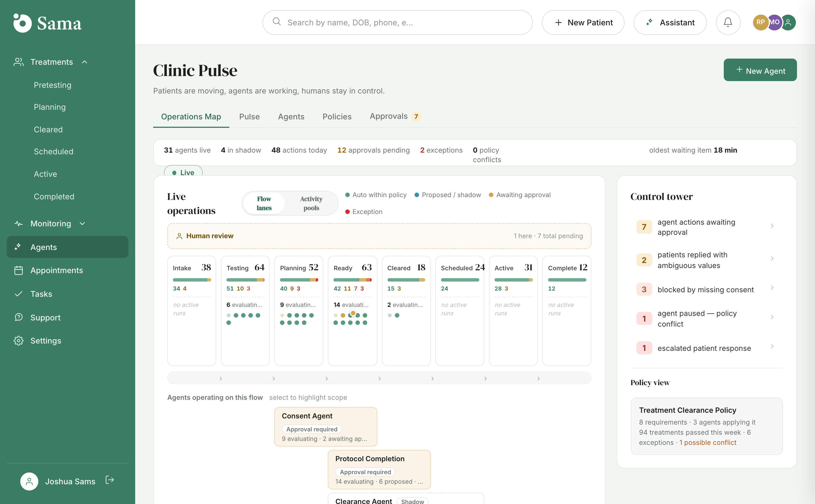
Task: Click the Monitoring pulse icon
Action: tap(19, 224)
